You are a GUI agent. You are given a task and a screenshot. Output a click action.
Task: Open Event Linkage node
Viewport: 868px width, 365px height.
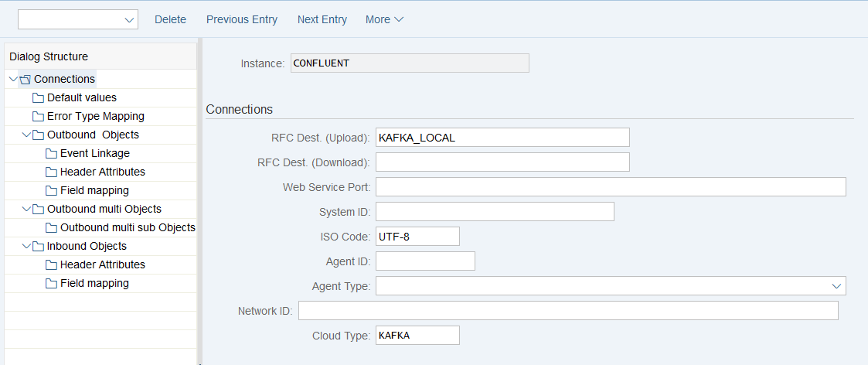tap(95, 153)
